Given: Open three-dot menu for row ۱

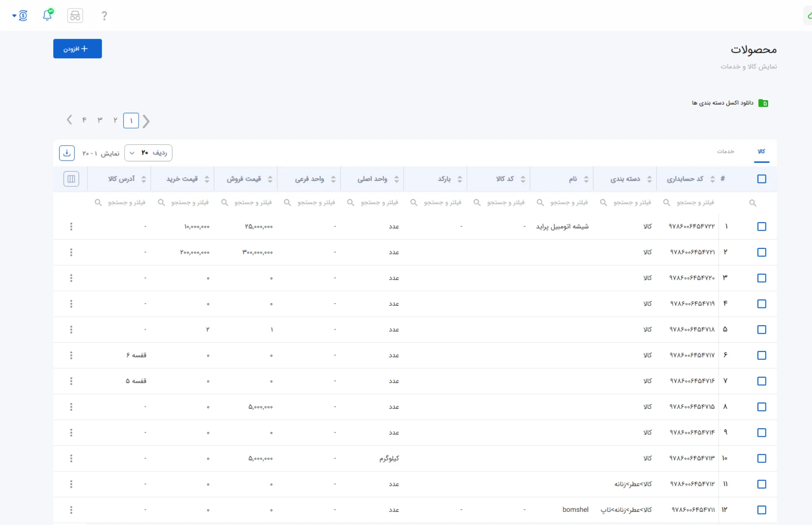Looking at the screenshot, I should [71, 227].
